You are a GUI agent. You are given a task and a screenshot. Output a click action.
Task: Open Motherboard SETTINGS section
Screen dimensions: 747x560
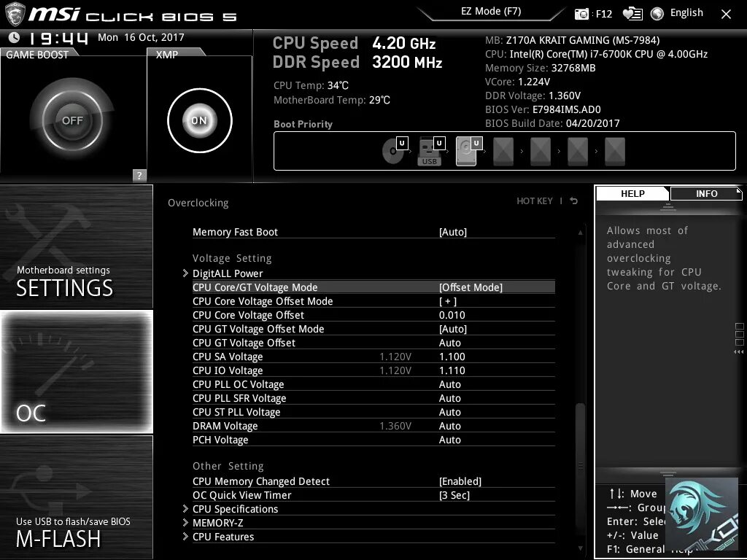point(76,246)
